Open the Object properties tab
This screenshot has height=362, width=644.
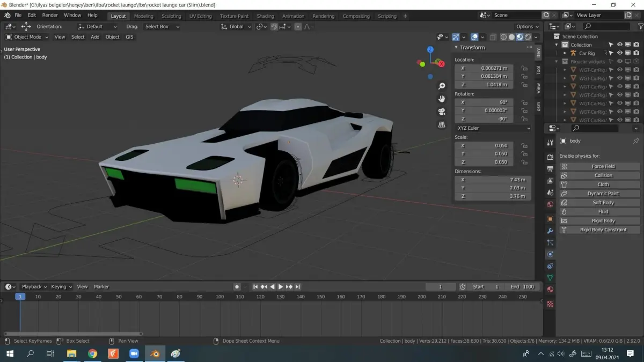550,219
